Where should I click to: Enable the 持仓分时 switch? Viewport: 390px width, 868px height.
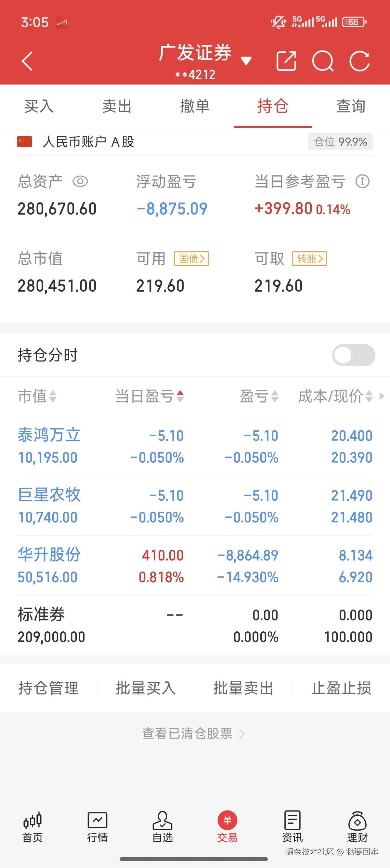pos(353,355)
